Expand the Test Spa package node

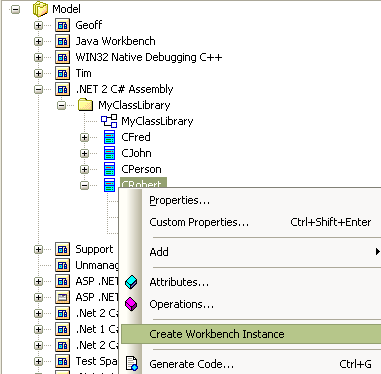(38, 361)
